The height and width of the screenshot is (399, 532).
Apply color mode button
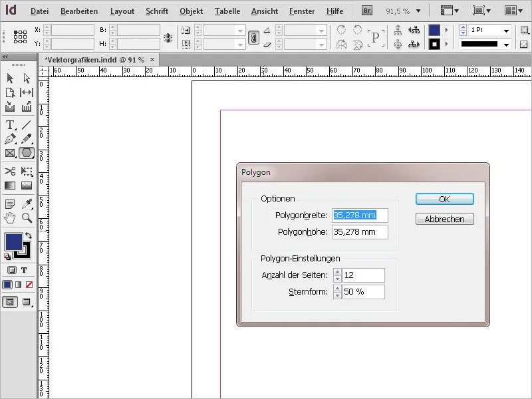(x=7, y=285)
